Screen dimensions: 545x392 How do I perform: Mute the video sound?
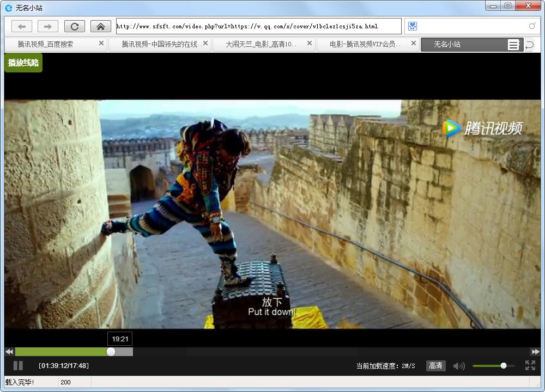click(x=459, y=366)
